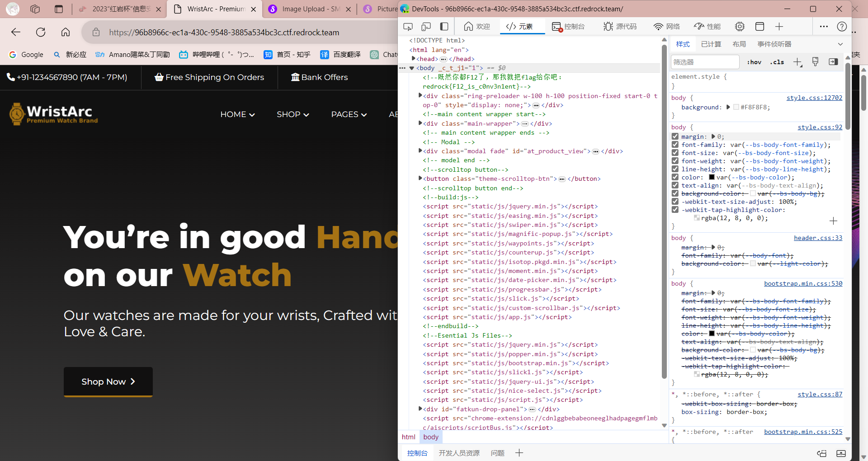Click the WristArc logo
The image size is (868, 461).
[53, 114]
